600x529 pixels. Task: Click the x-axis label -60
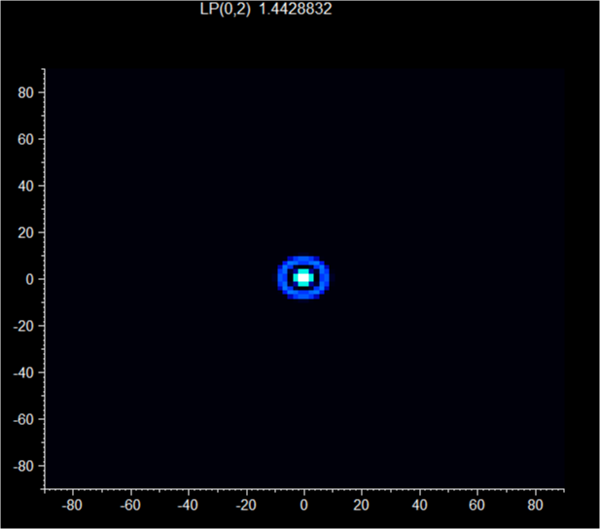click(x=130, y=505)
